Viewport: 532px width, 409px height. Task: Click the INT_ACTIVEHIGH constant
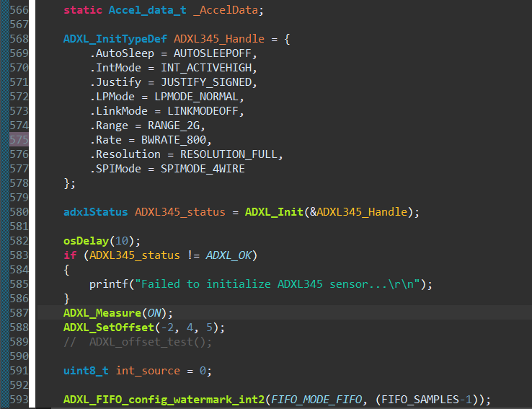click(x=206, y=68)
